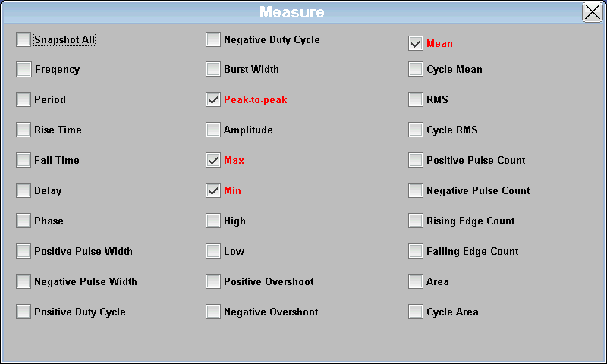Viewport: 607px width, 364px height.
Task: Enable the Snapshot All checkbox
Action: click(24, 39)
